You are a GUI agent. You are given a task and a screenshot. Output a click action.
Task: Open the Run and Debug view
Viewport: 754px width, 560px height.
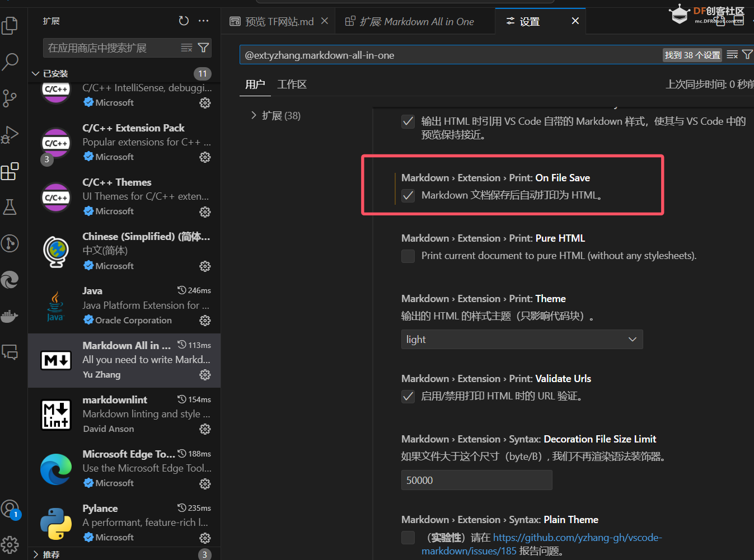(x=10, y=134)
